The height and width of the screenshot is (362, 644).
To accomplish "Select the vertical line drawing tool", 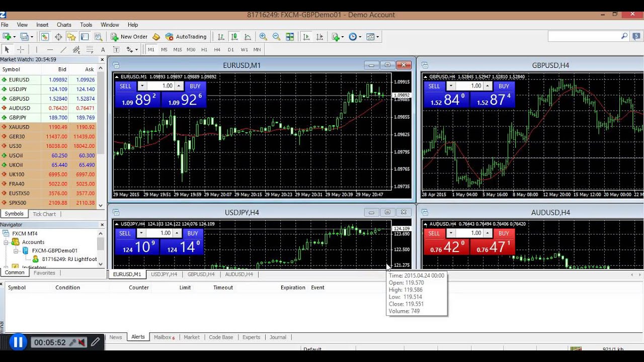I will 36,49.
